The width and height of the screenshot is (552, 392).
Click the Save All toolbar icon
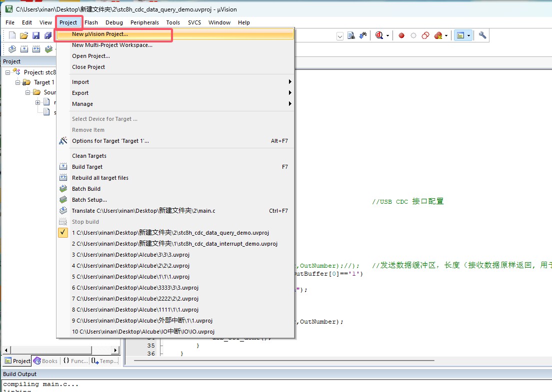(48, 35)
